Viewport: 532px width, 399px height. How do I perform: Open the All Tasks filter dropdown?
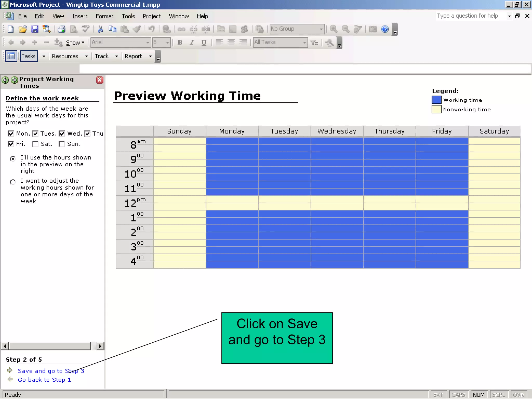pyautogui.click(x=304, y=43)
